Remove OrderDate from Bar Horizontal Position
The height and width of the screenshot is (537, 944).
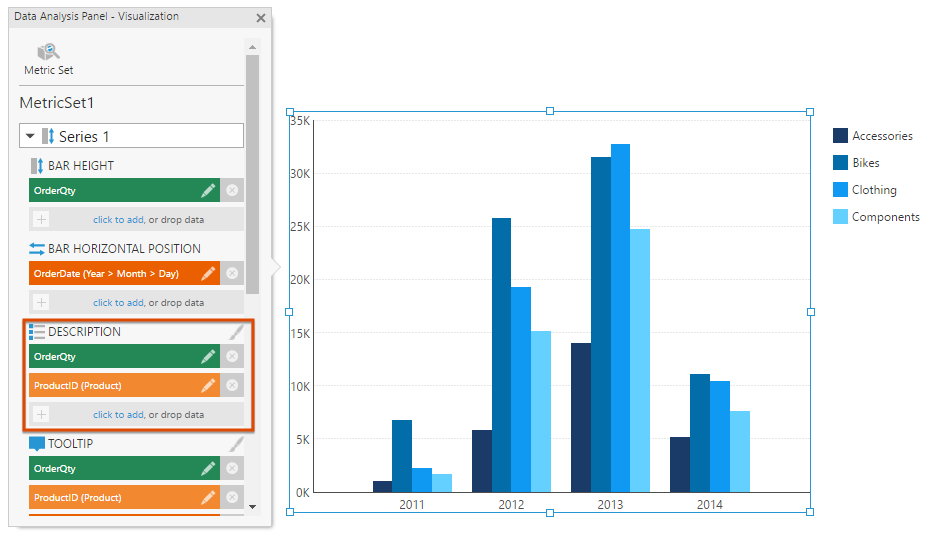click(232, 273)
